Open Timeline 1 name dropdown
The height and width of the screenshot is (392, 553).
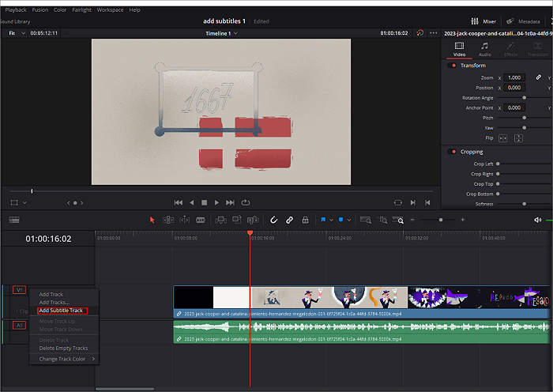click(x=221, y=33)
